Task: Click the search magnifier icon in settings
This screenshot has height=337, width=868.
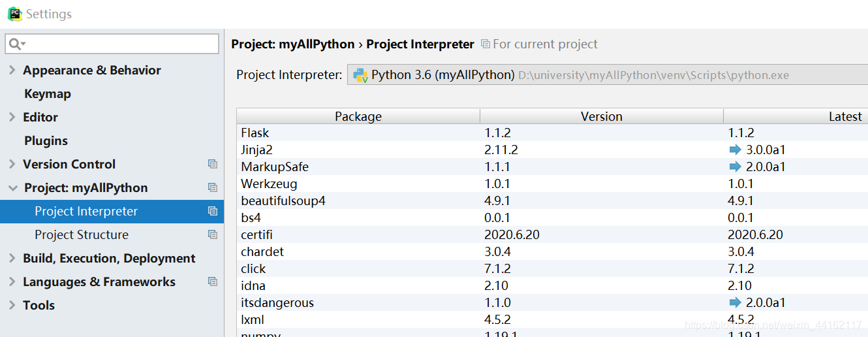Action: click(16, 44)
